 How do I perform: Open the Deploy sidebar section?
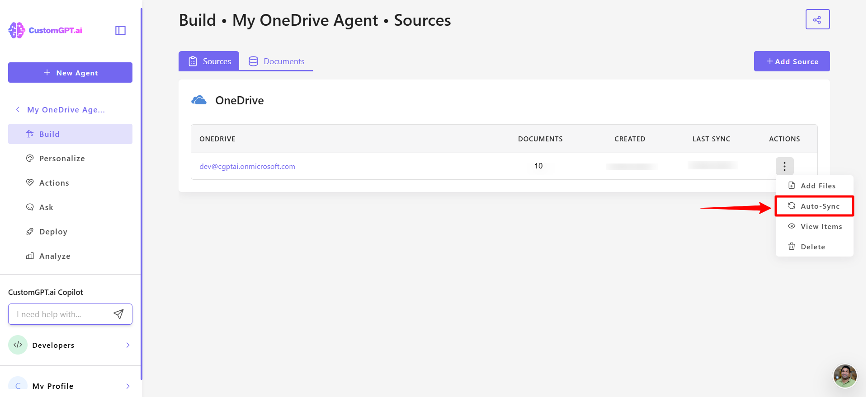coord(70,231)
